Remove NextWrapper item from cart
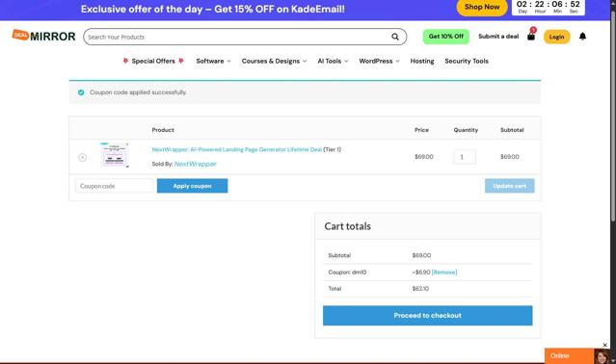 coord(82,157)
